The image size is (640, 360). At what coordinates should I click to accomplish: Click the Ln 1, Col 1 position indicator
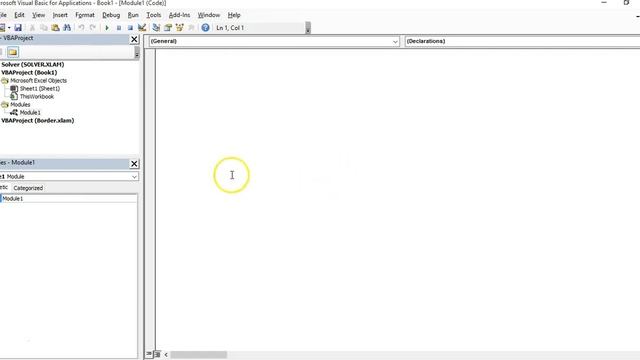[x=230, y=28]
